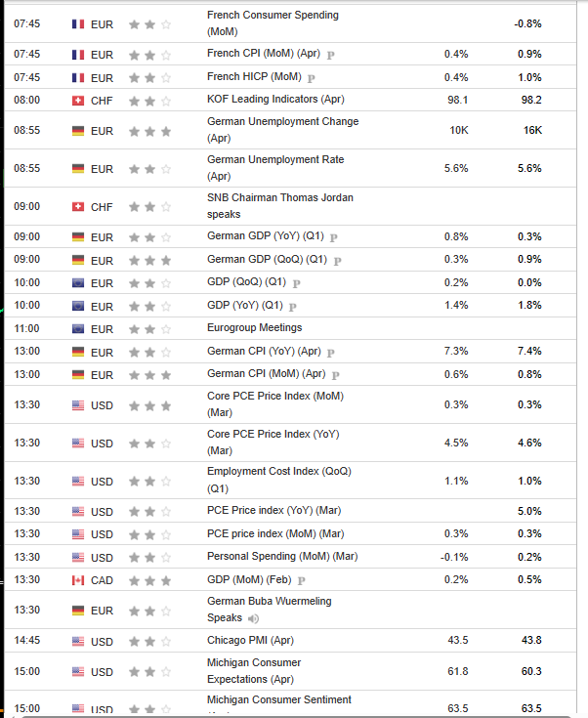Click the French flag beside French Consumer Spending

(x=78, y=24)
